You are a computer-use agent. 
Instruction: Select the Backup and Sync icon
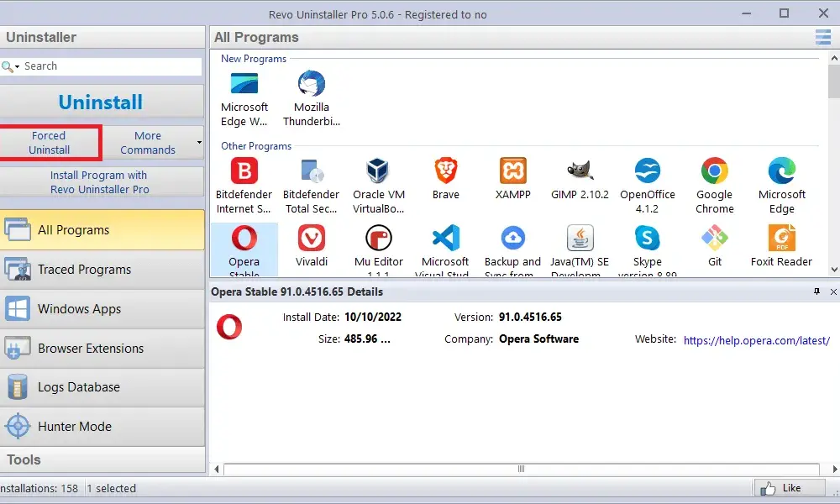512,238
